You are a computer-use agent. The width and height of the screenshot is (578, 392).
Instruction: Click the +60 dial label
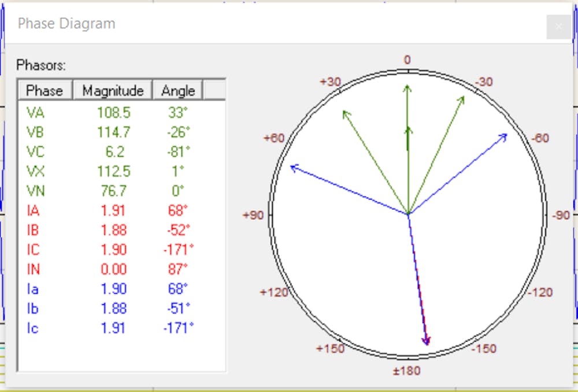274,138
